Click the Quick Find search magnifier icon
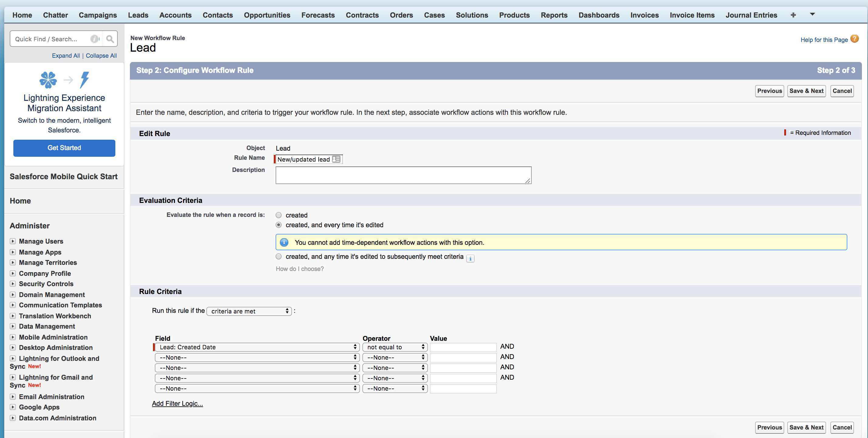868x438 pixels. point(110,39)
